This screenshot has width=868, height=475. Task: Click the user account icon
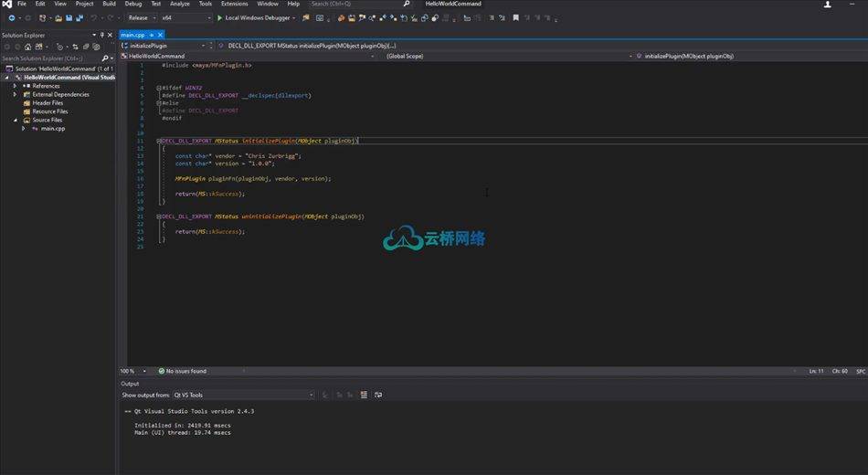coord(828,4)
